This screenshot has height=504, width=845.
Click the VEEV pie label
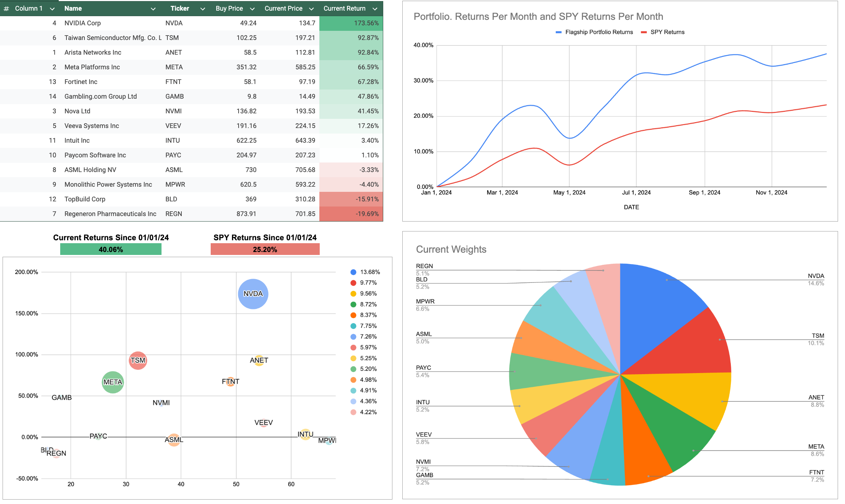424,435
